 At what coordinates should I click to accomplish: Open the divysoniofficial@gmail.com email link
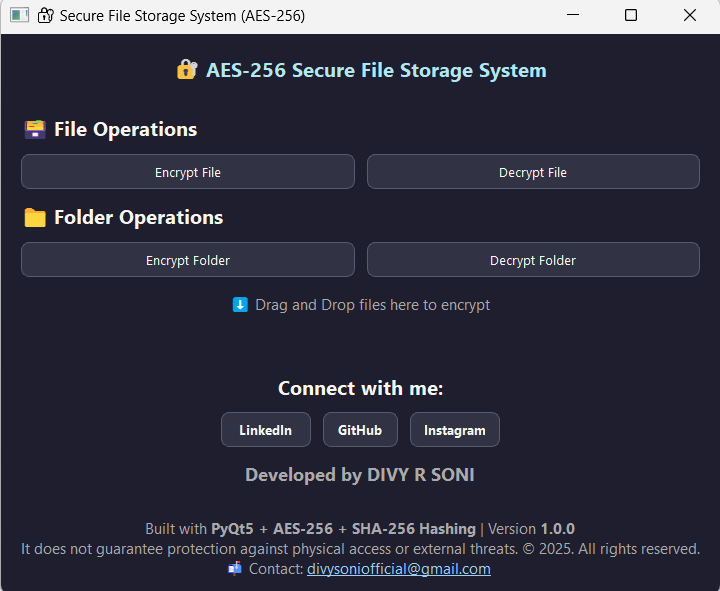[x=398, y=569]
